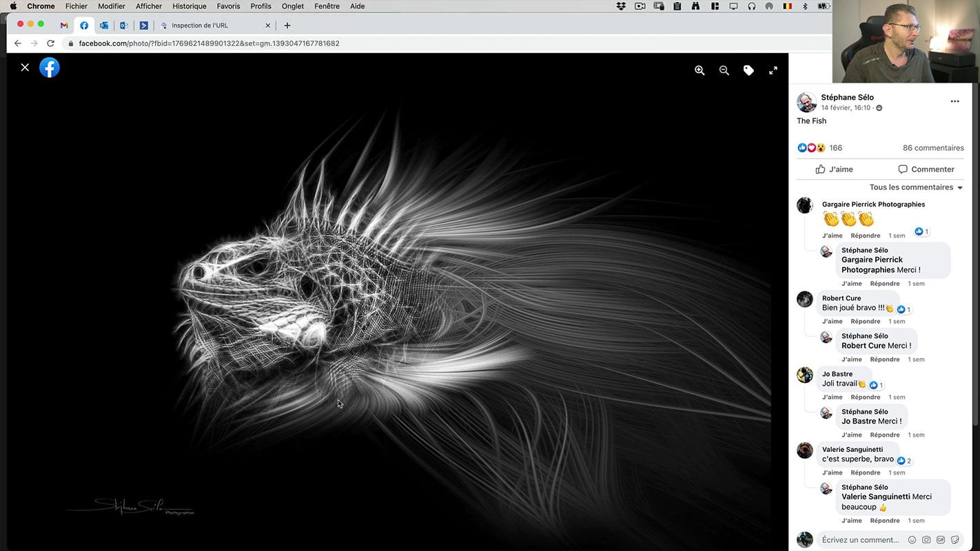Open a new Chrome tab
The width and height of the screenshot is (980, 551).
click(287, 25)
